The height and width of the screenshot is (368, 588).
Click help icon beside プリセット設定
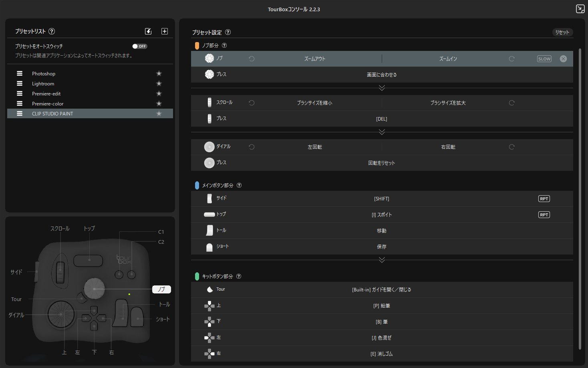(x=228, y=32)
